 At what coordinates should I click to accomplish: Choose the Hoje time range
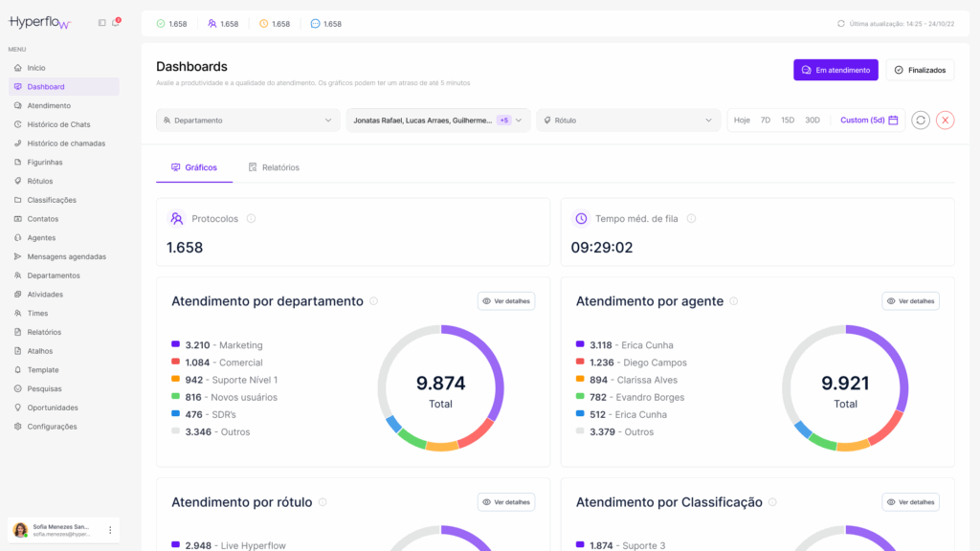(x=742, y=121)
